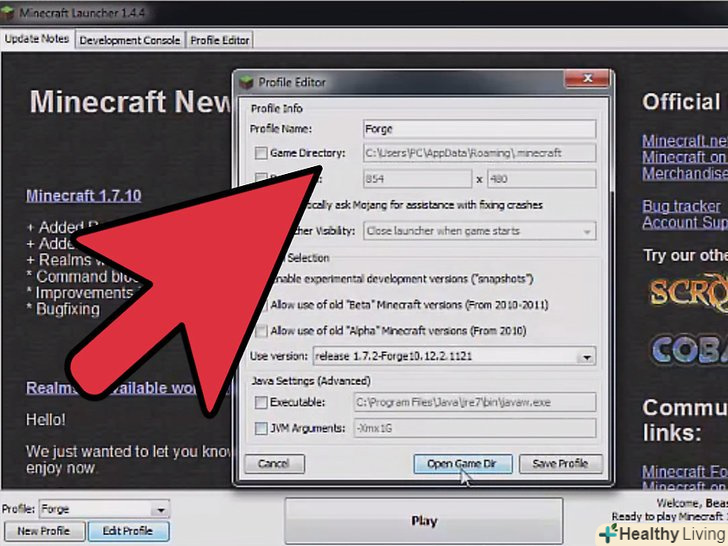Image resolution: width=728 pixels, height=546 pixels.
Task: Click the Profile Editor dialog grass block icon
Action: pos(246,82)
